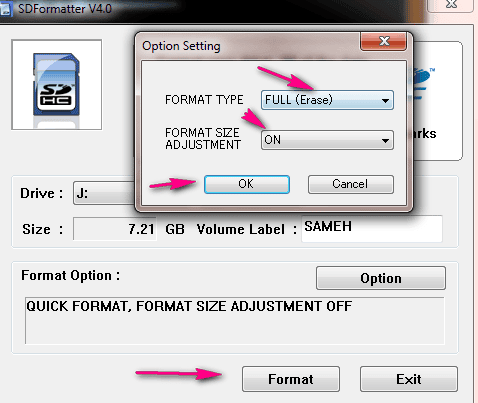Image resolution: width=478 pixels, height=403 pixels.
Task: Open the FORMAT TYPE combo box showing FULL (Erase)
Action: coord(327,100)
